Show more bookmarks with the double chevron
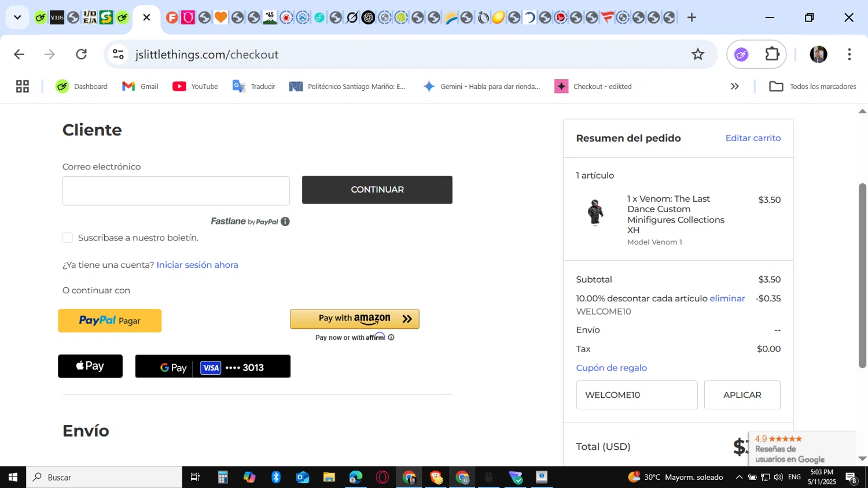This screenshot has width=868, height=488. pos(734,86)
